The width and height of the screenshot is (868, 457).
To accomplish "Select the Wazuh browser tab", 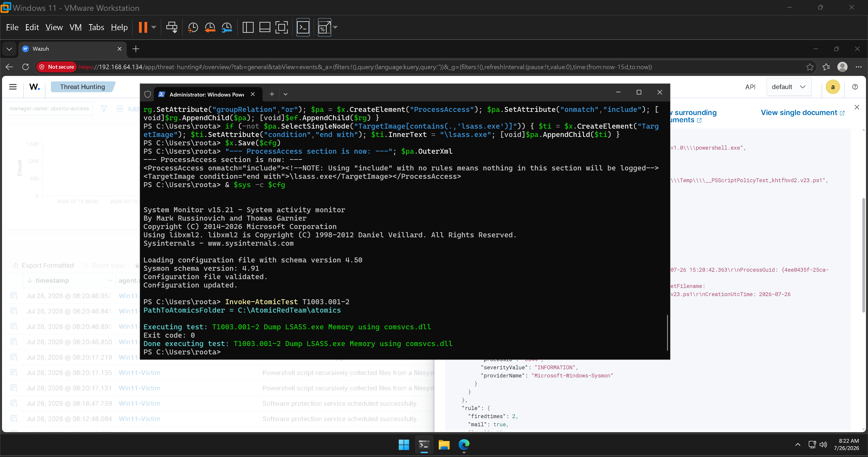I will tap(72, 49).
